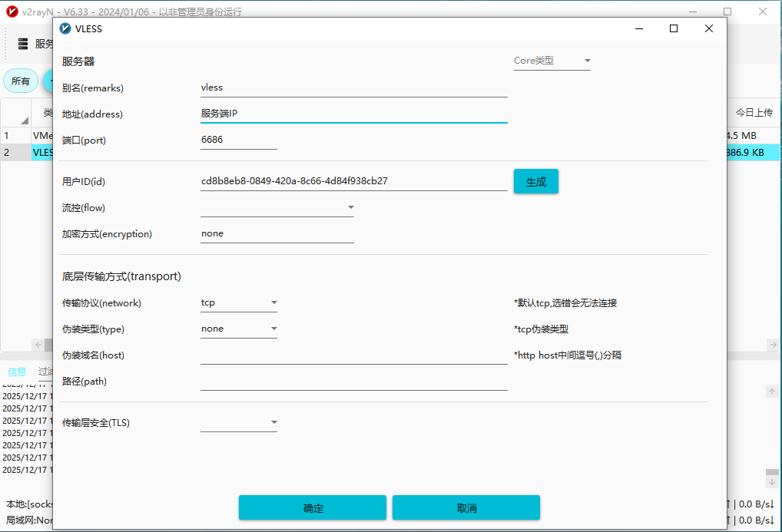Screen dimensions: 782x532
Task: Select the 所有 group tab in v2rayN
Action: [x=21, y=81]
